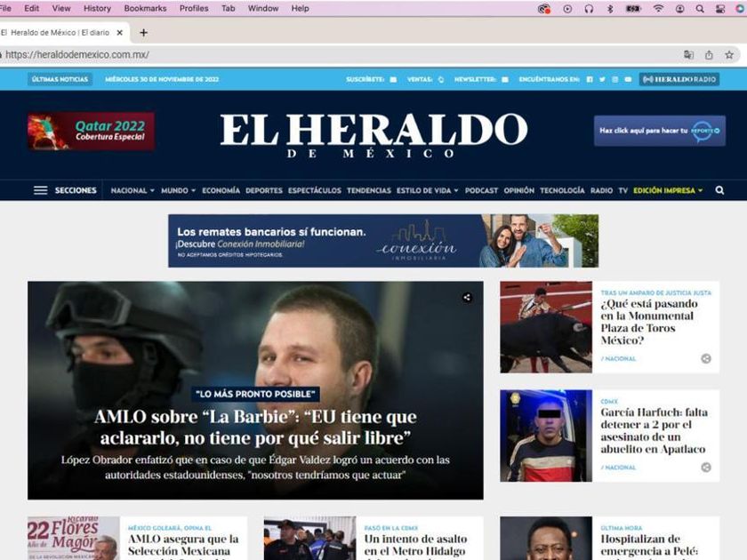Open the Plaza de Toros México headline
Image resolution: width=747 pixels, height=560 pixels.
pyautogui.click(x=649, y=322)
